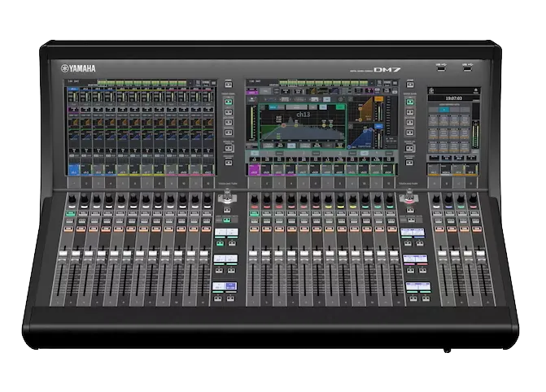Select magenta channel tile at center screen bottom

[254, 170]
